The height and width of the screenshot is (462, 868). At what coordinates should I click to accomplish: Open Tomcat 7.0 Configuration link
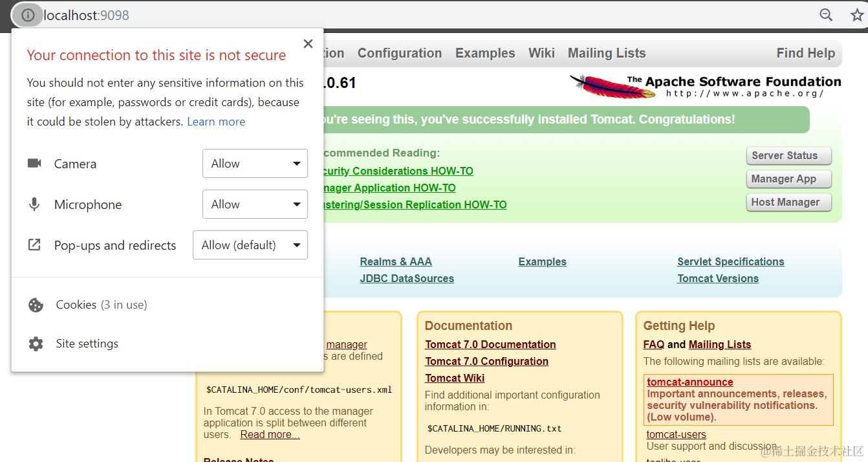[x=486, y=361]
